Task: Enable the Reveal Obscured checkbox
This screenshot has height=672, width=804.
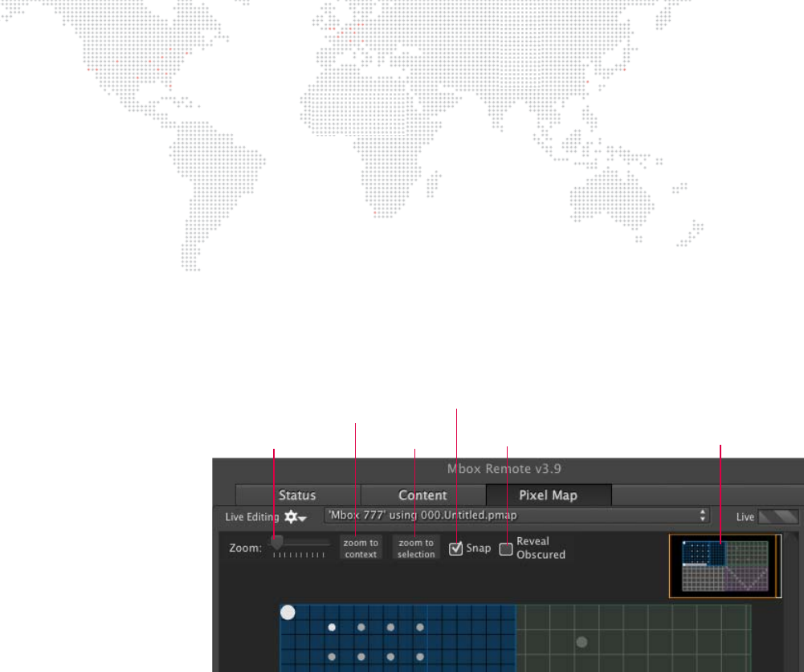Action: [x=505, y=549]
